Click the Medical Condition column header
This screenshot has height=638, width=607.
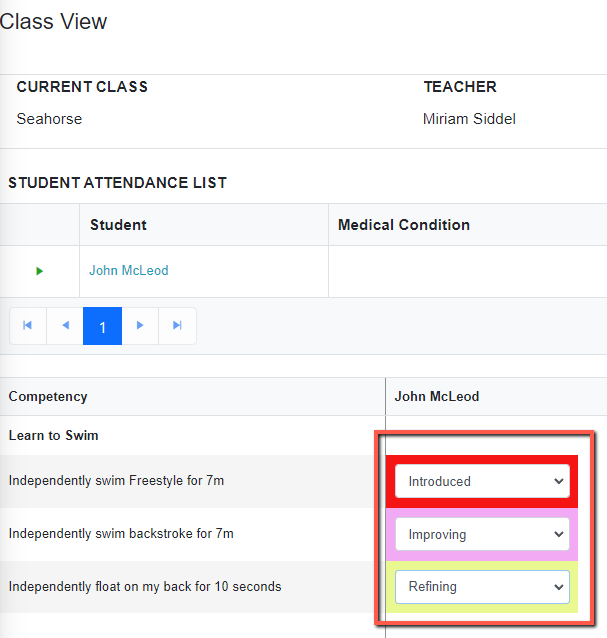[x=403, y=225]
